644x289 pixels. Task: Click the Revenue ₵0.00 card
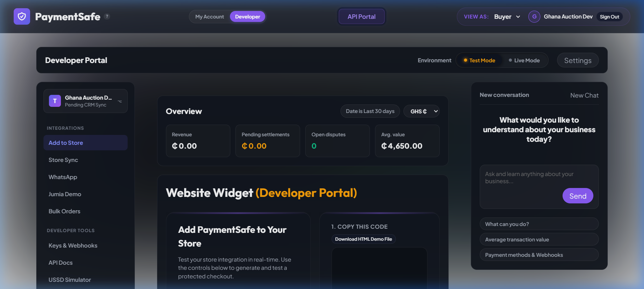[x=198, y=141]
